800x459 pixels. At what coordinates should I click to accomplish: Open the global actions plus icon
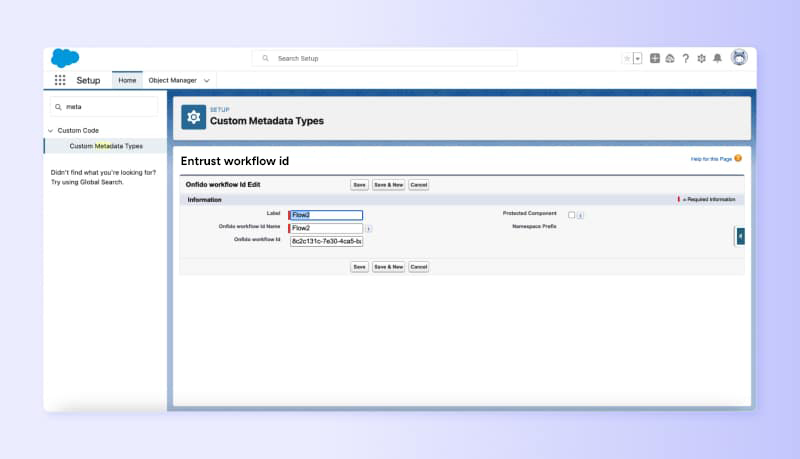[x=655, y=59]
